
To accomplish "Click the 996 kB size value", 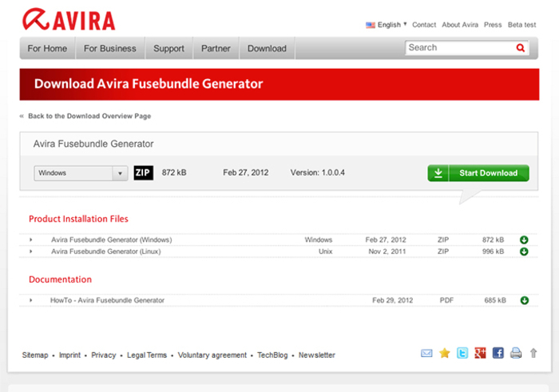I will click(x=493, y=251).
